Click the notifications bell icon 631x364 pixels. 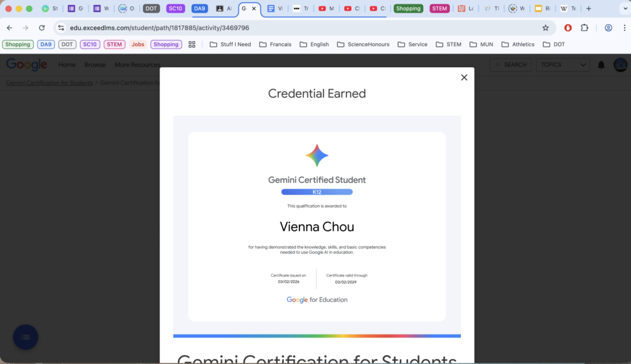tap(601, 65)
